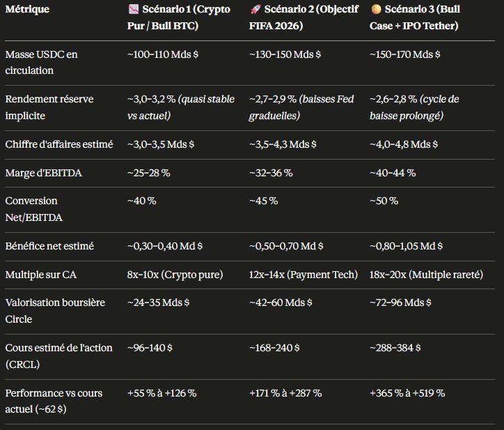The width and height of the screenshot is (504, 430).
Task: Select the Masse USDC en circulation row label
Action: tap(42, 63)
